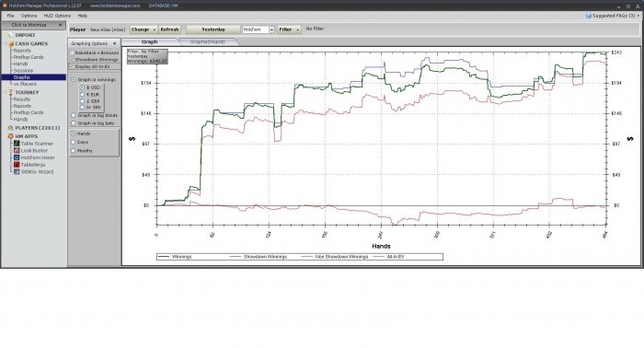Select Hands x-axis option
The image size is (644, 348).
point(73,133)
